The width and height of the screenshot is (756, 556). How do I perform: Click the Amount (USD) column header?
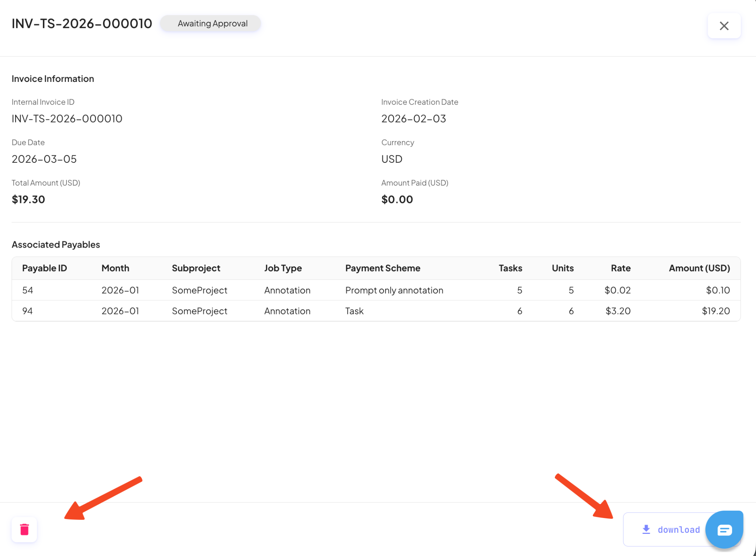click(700, 268)
